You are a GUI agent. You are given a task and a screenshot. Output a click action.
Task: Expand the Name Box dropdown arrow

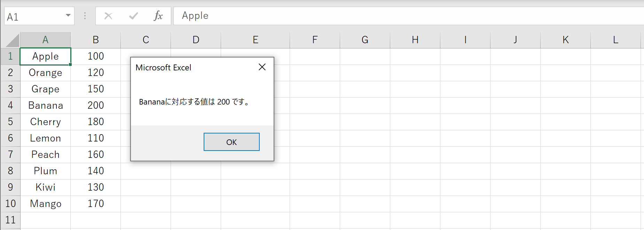click(68, 16)
